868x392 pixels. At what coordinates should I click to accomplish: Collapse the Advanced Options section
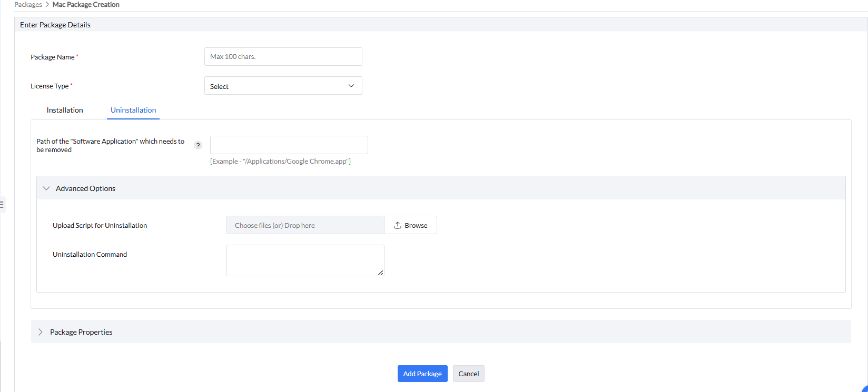[x=46, y=188]
